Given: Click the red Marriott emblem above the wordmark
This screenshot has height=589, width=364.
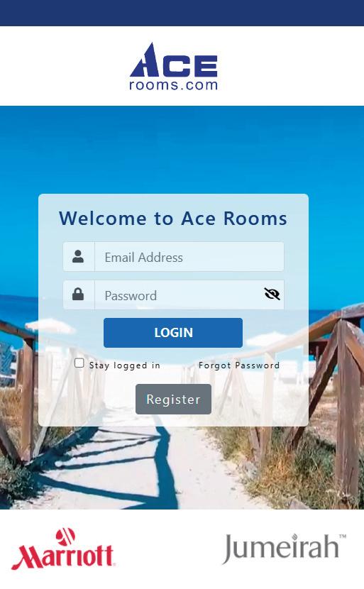Looking at the screenshot, I should coord(65,536).
